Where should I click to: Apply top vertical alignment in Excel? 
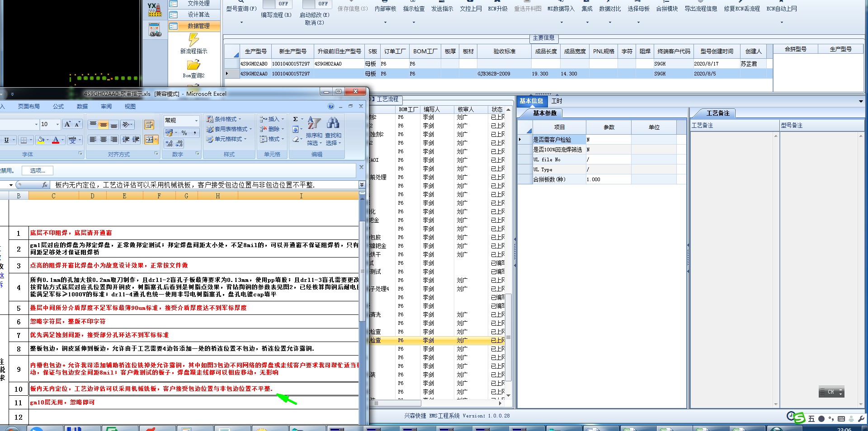(x=93, y=124)
